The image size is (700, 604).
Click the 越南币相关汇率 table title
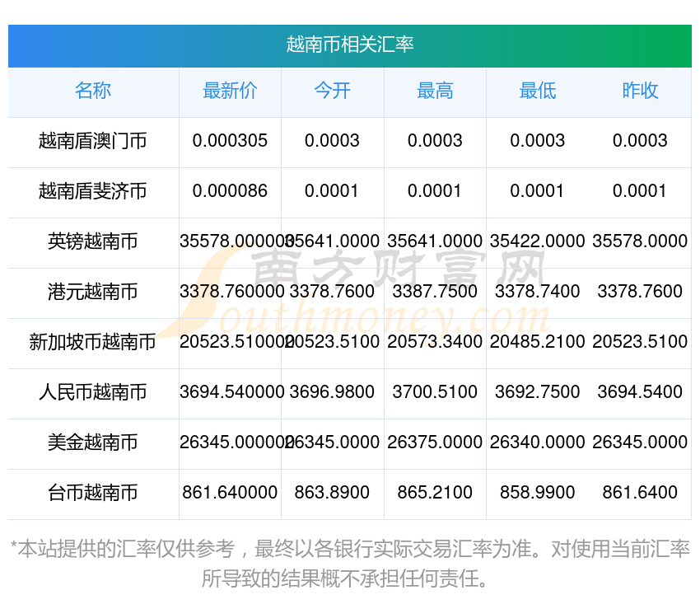pos(349,44)
